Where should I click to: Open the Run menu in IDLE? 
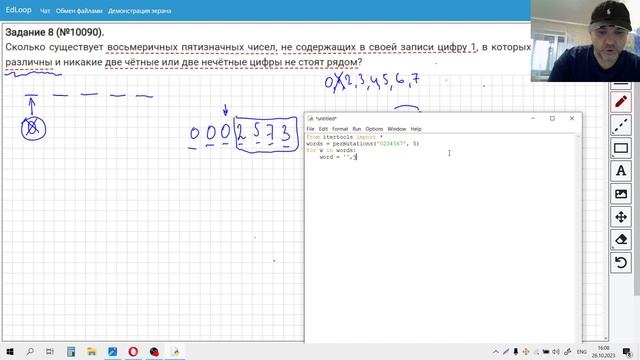357,129
